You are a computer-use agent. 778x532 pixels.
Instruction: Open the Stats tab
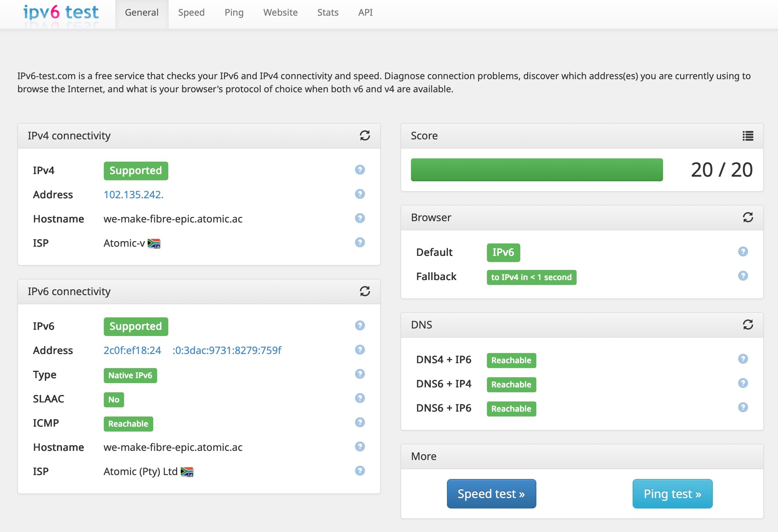[327, 13]
